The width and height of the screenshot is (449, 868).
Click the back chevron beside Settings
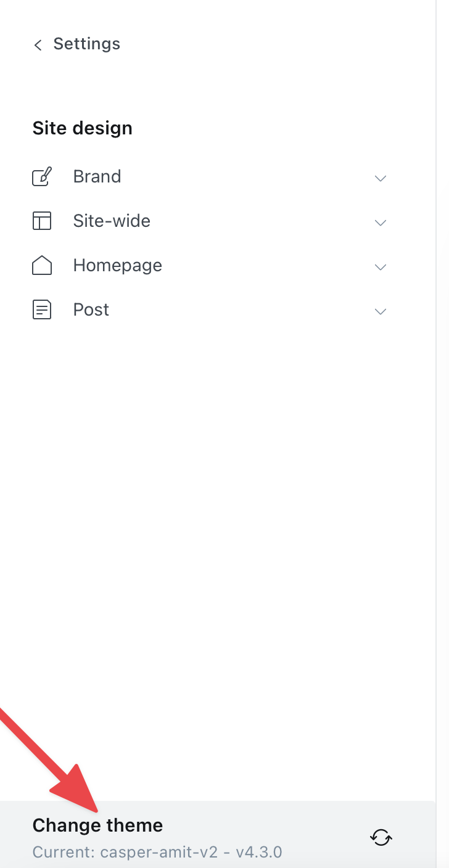(38, 45)
